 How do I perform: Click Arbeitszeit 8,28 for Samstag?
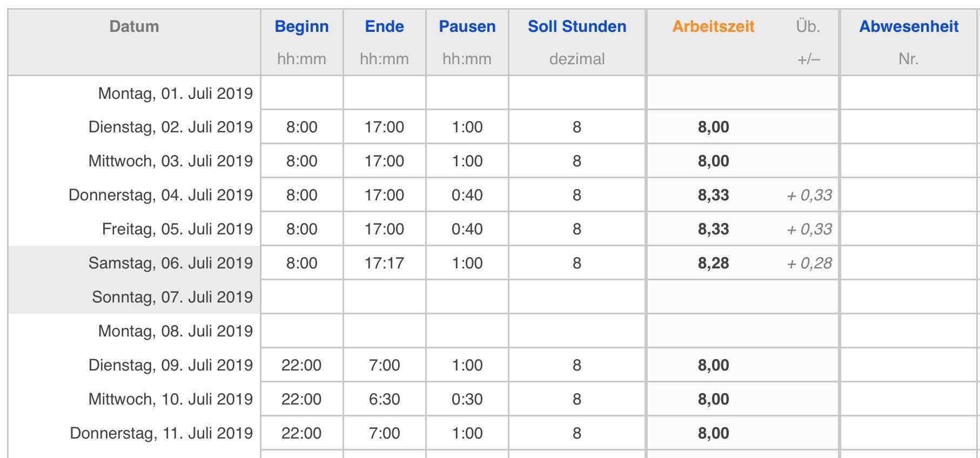point(713,263)
